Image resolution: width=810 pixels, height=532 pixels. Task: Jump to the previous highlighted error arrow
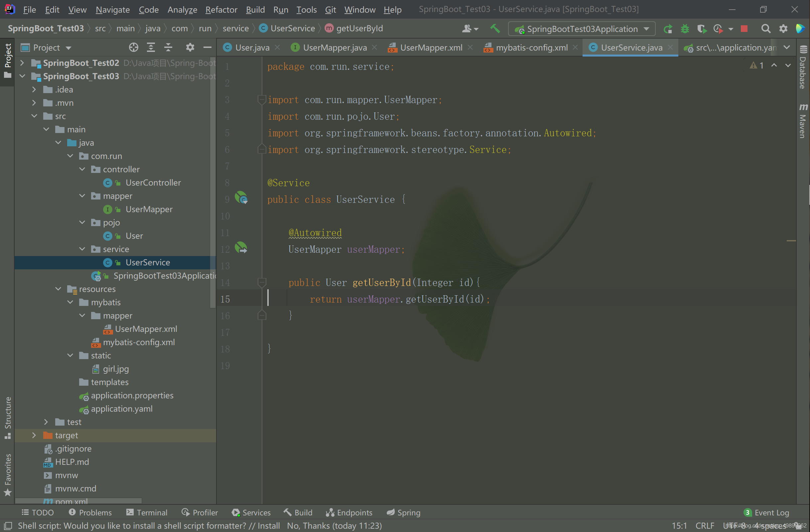[774, 66]
